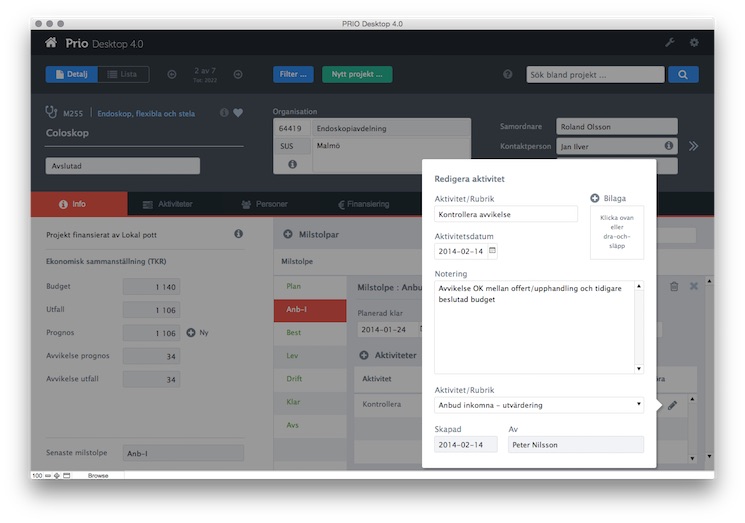The height and width of the screenshot is (523, 745).
Task: Click the Nytt projekt button
Action: tap(357, 74)
